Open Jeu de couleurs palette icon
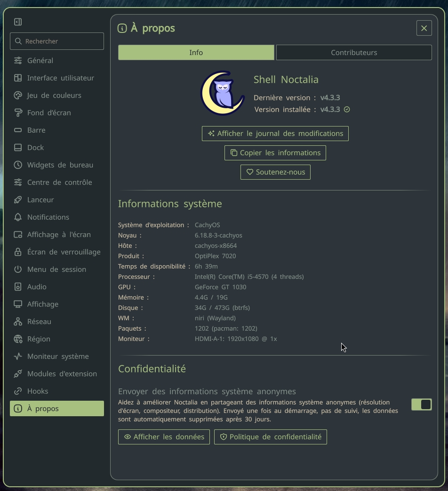Screen dimensions: 448x491 [18, 95]
